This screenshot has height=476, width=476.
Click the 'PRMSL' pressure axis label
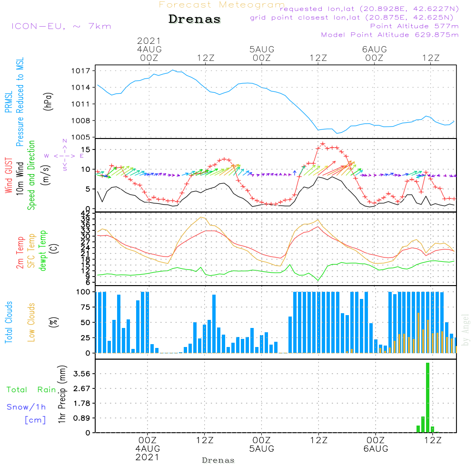(9, 101)
